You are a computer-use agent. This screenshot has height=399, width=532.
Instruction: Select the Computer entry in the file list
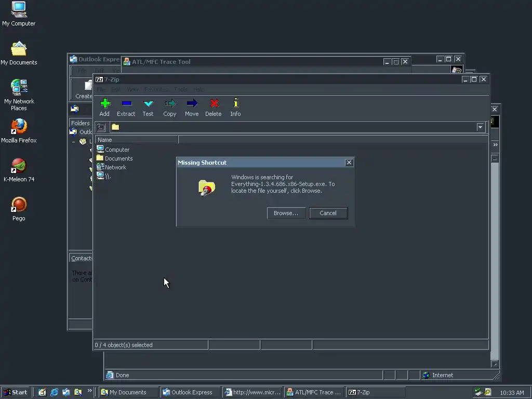[113, 149]
